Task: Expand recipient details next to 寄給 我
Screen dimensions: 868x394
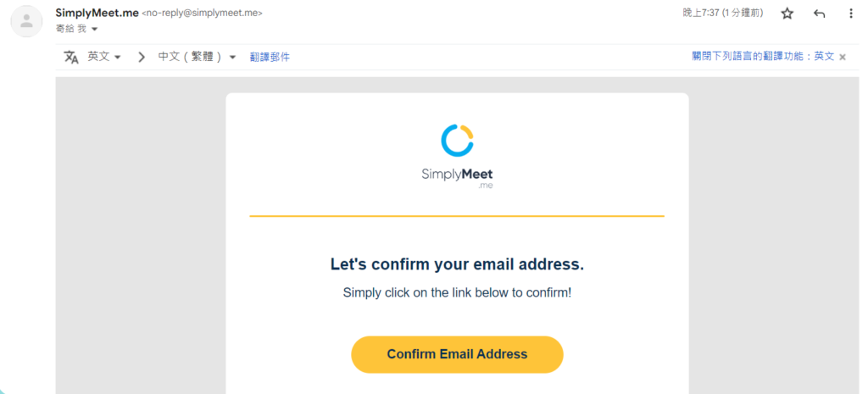Action: (x=94, y=30)
